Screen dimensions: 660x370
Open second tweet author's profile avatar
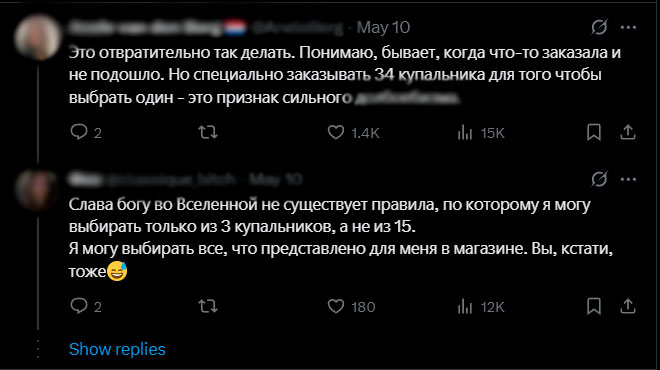37,189
